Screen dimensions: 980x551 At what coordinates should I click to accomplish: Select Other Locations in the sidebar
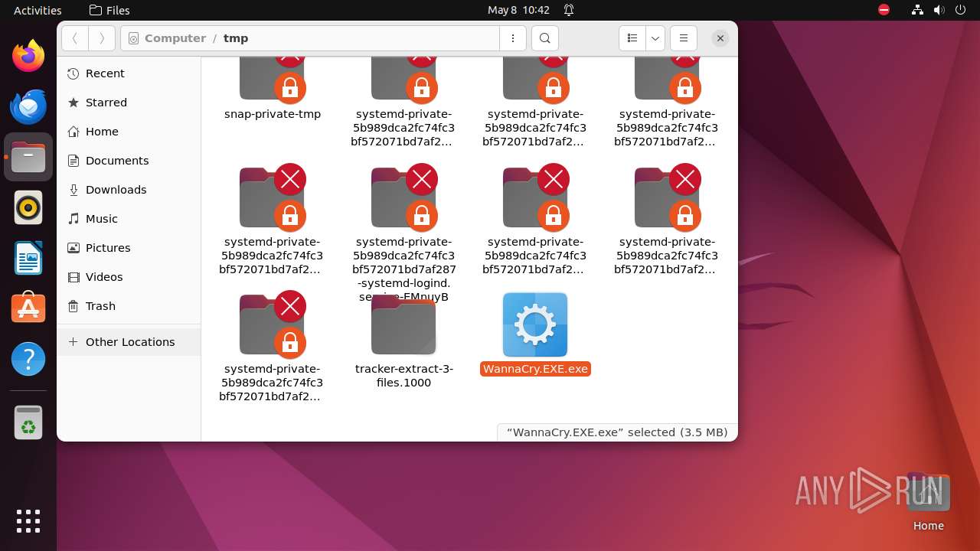[x=129, y=342]
